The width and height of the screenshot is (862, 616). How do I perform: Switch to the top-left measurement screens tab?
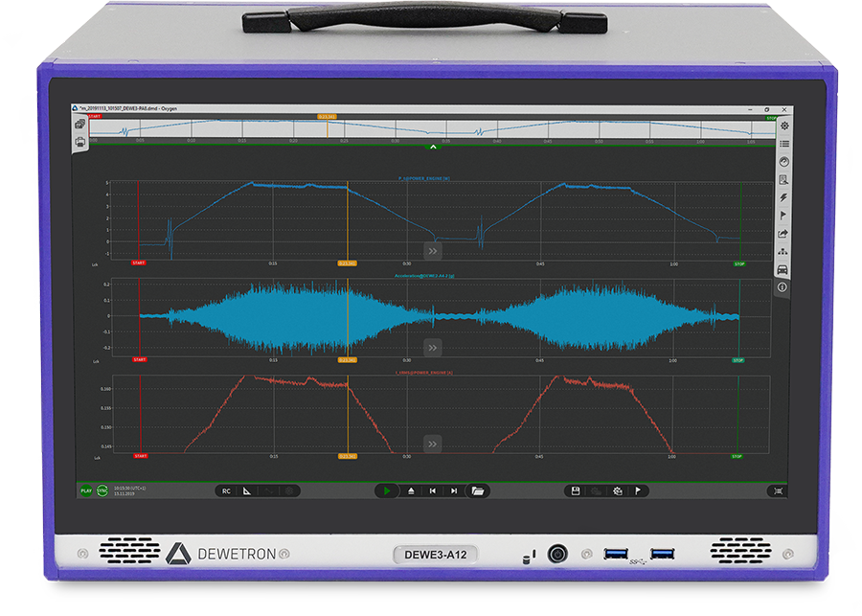tap(80, 125)
